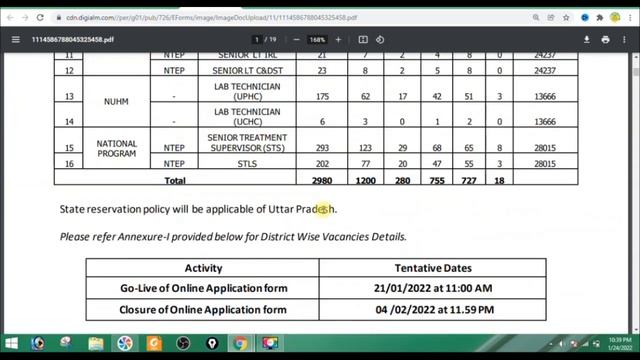Open the blue extension icon
The image size is (640, 360).
pyautogui.click(x=585, y=18)
